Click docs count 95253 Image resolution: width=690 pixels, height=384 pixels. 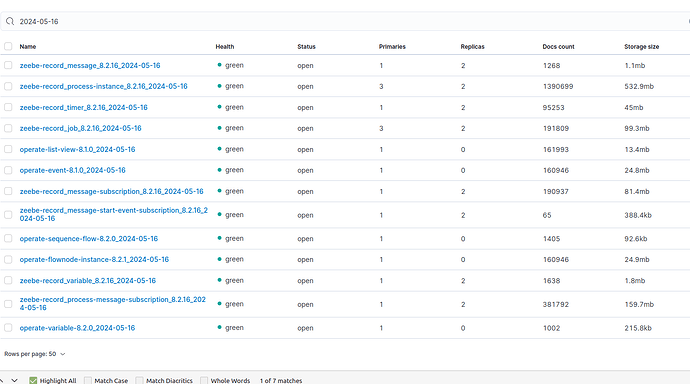click(x=554, y=108)
